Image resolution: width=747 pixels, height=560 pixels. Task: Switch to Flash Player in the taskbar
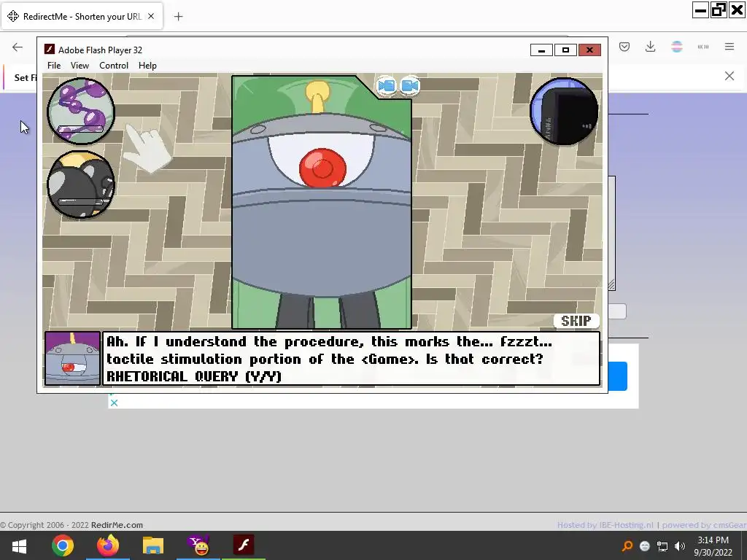244,545
